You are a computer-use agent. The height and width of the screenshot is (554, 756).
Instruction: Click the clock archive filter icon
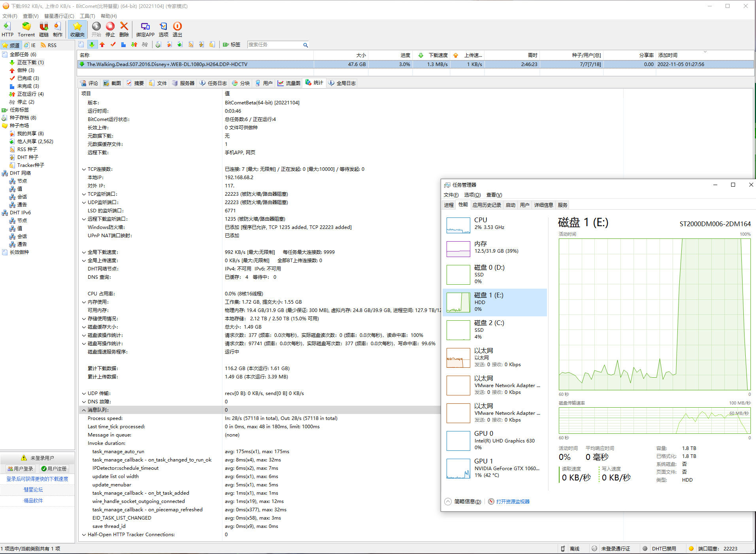point(158,45)
